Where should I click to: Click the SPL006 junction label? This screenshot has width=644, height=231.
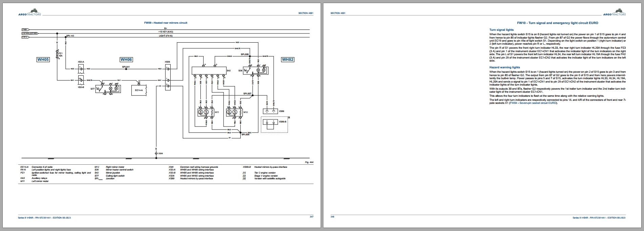[245, 135]
